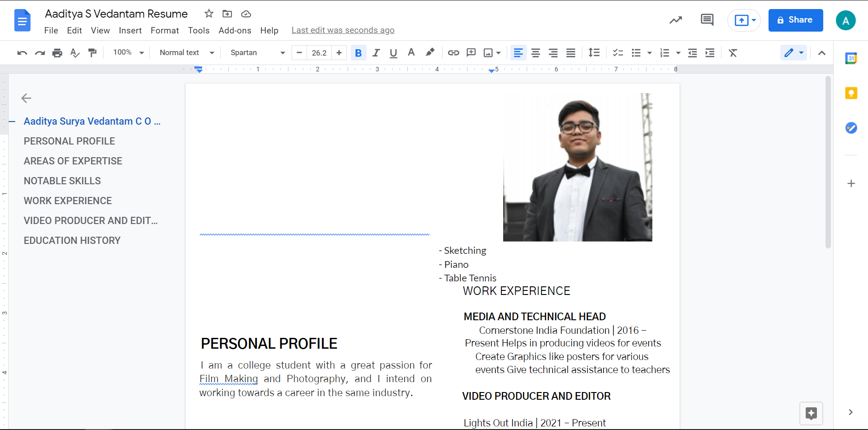Open the Format menu
The height and width of the screenshot is (430, 868).
coord(165,30)
